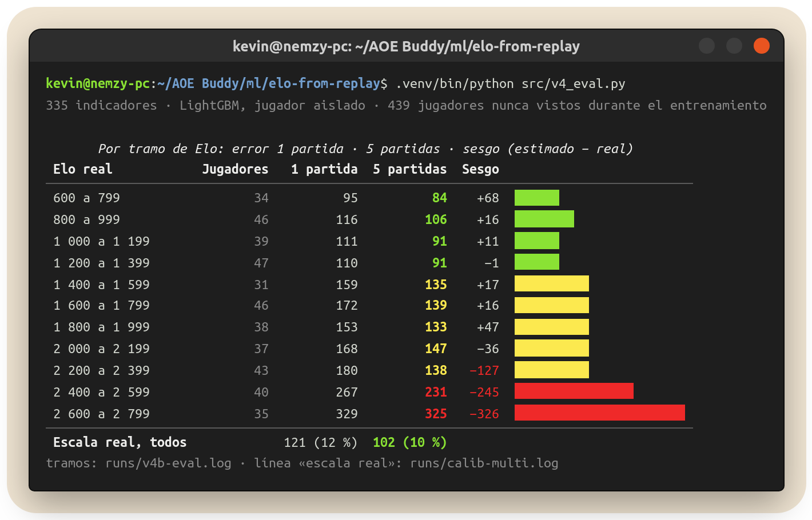Click the red bias value "−127"
This screenshot has width=812, height=520.
(x=484, y=370)
